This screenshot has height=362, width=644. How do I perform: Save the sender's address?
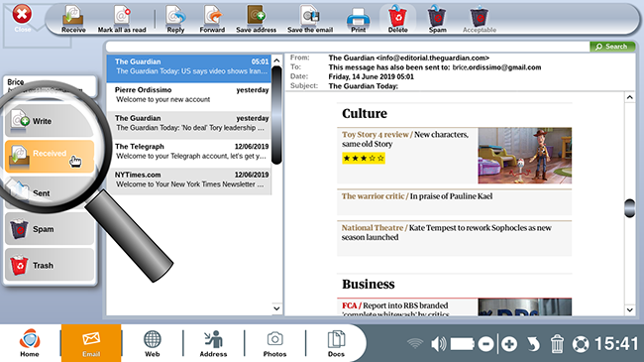[x=256, y=19]
